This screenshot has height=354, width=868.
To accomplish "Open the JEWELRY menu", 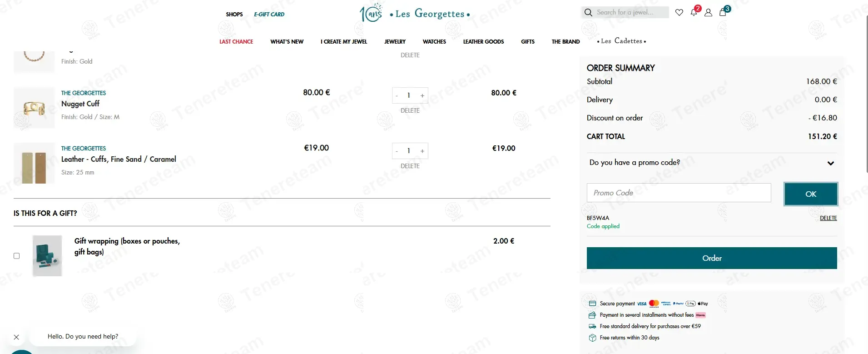I will pos(395,42).
